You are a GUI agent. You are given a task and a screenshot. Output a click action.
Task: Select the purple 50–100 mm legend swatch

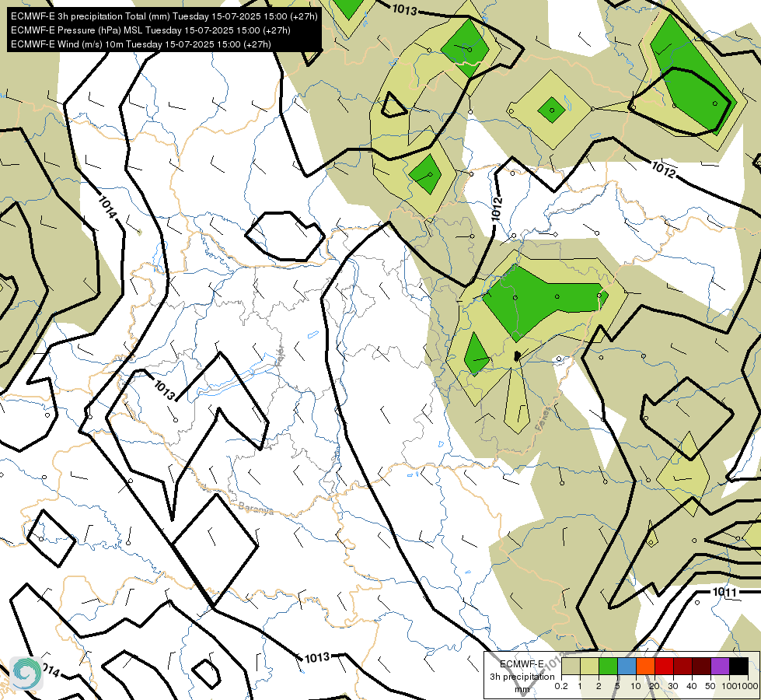[721, 667]
